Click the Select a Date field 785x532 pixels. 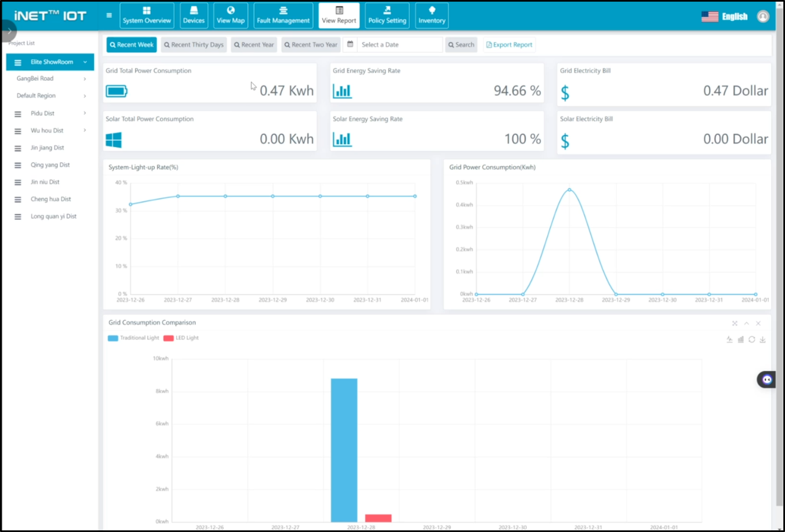[399, 45]
